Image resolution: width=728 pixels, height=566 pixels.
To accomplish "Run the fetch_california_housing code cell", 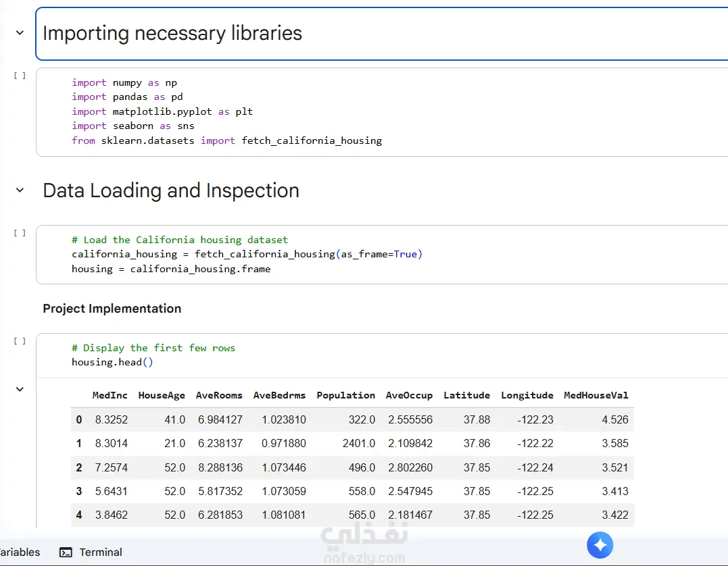I will 20,233.
